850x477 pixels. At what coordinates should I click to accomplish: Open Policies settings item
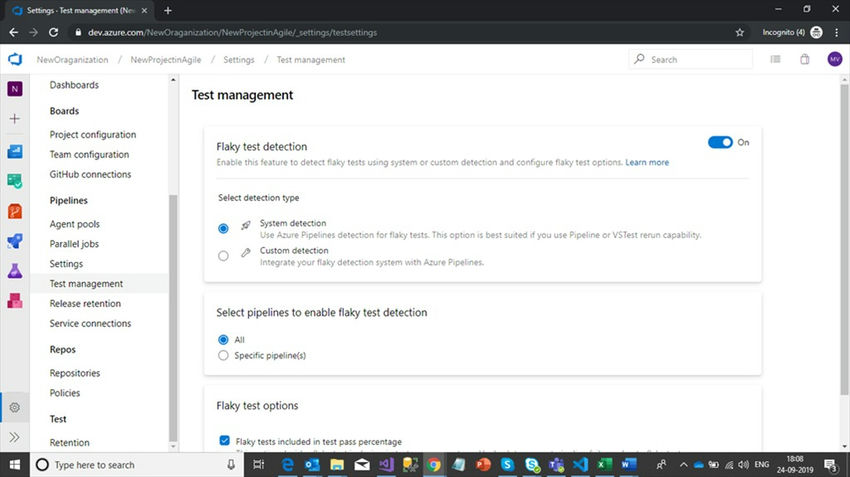coord(65,393)
